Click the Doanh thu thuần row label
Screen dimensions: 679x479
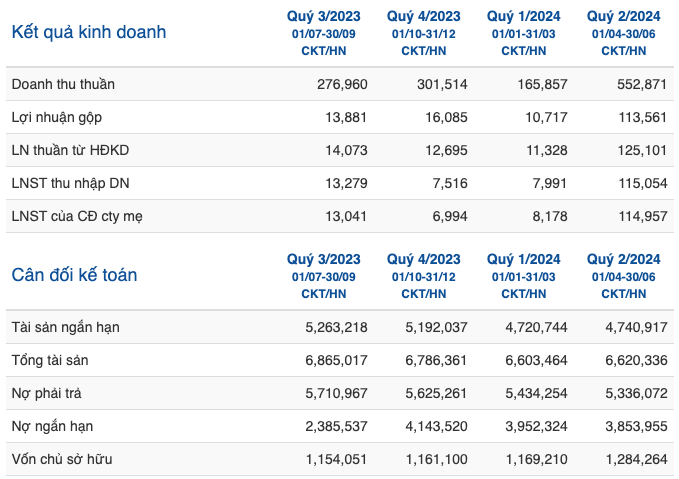click(63, 84)
